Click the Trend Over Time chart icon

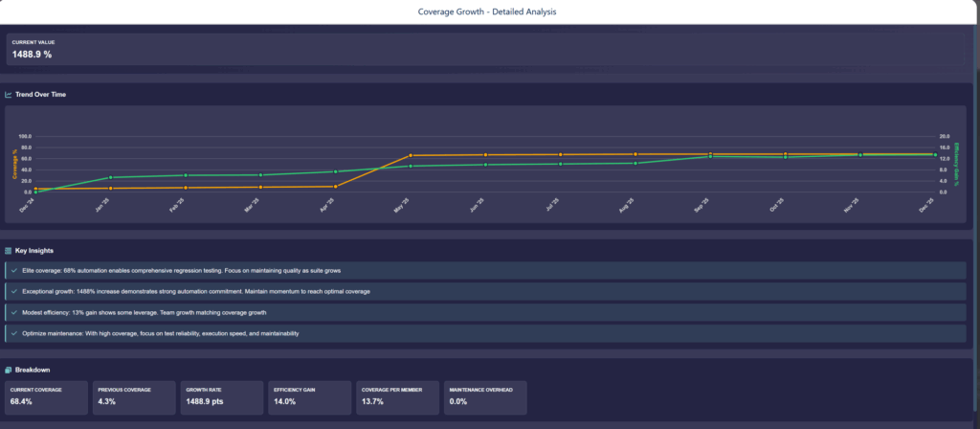9,95
